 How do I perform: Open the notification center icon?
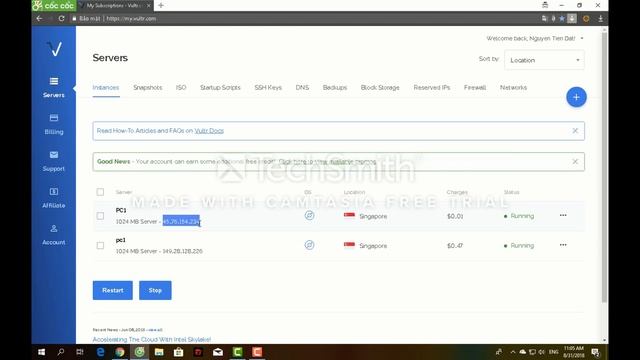coord(595,352)
